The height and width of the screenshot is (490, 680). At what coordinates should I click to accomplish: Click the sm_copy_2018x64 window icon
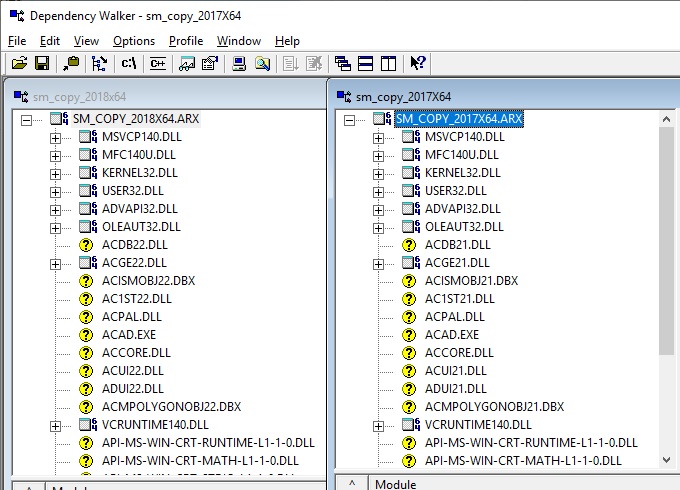pos(21,96)
